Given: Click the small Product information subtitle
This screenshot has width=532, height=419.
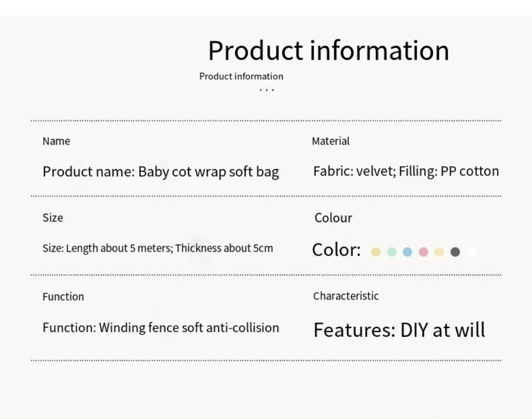Looking at the screenshot, I should 241,76.
